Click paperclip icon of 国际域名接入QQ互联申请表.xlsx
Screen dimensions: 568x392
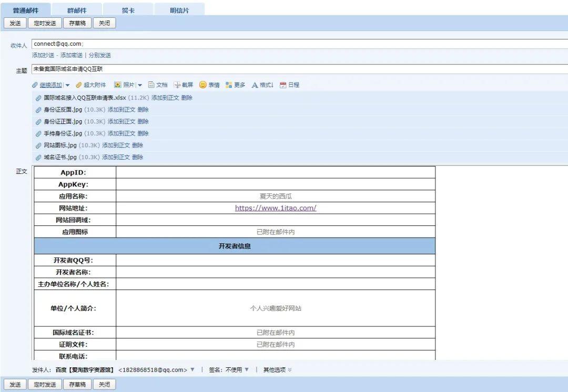[x=38, y=98]
